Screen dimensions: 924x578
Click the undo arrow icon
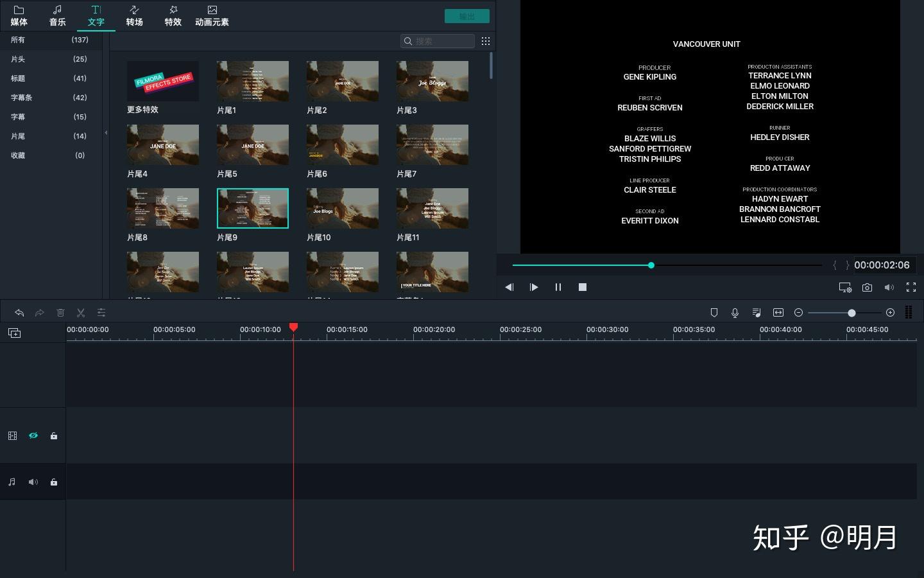point(19,313)
